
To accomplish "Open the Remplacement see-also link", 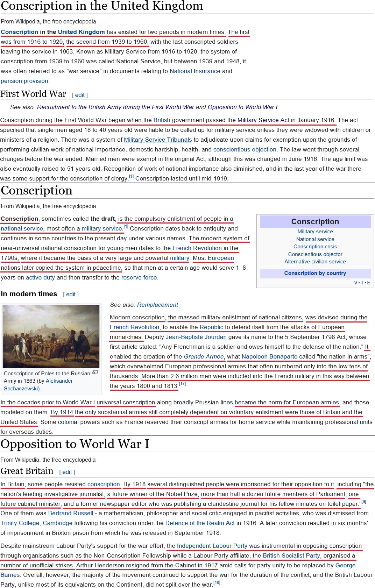I will tap(157, 305).
